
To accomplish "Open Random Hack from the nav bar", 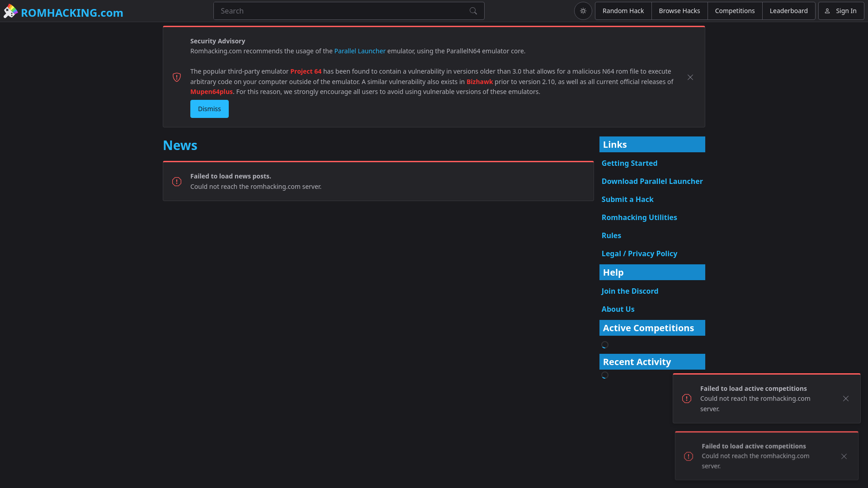I will coord(623,11).
